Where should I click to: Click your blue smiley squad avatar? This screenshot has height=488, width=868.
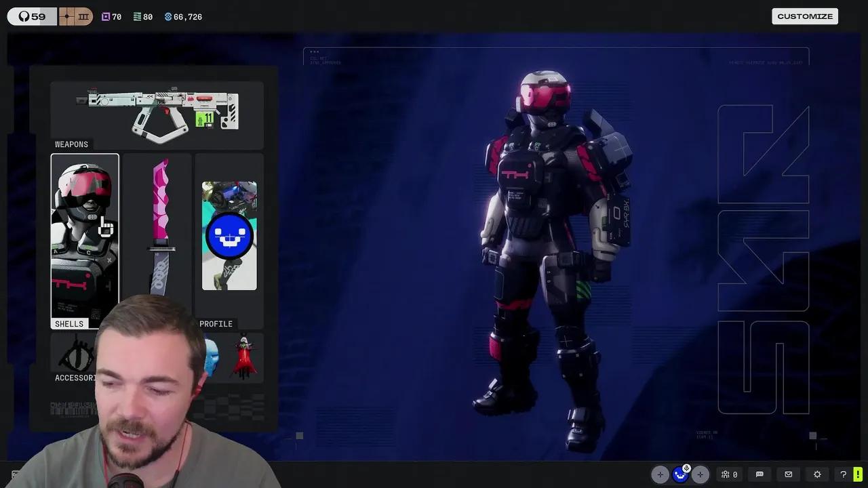coord(680,475)
